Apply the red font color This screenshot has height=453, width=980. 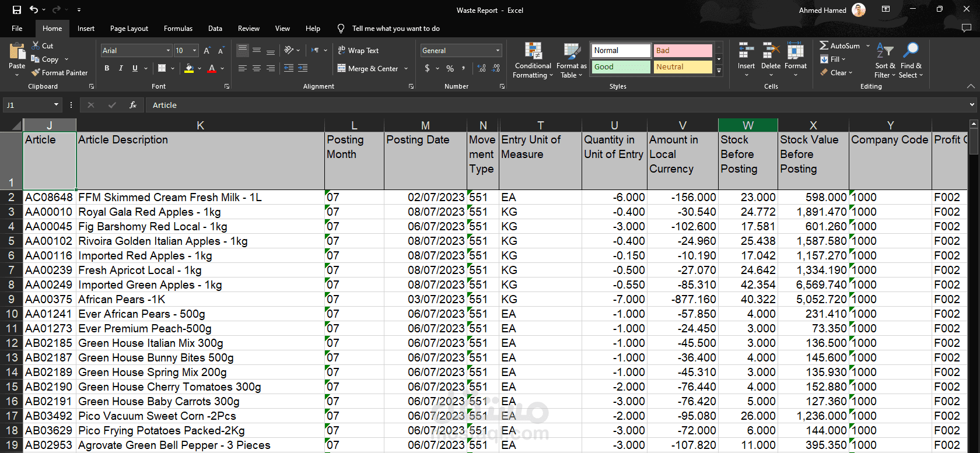(x=212, y=68)
